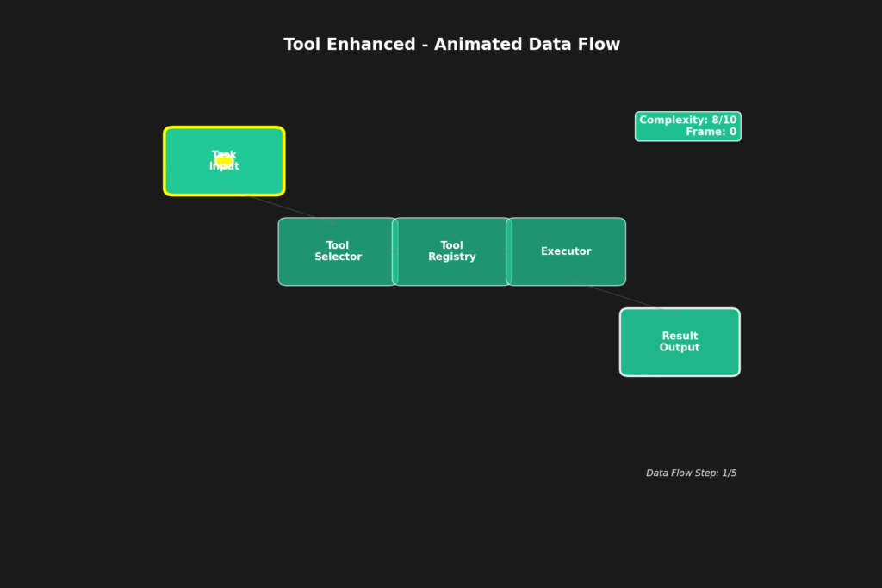Click the Complexity 8/10 info box
882x588 pixels.
pyautogui.click(x=688, y=126)
